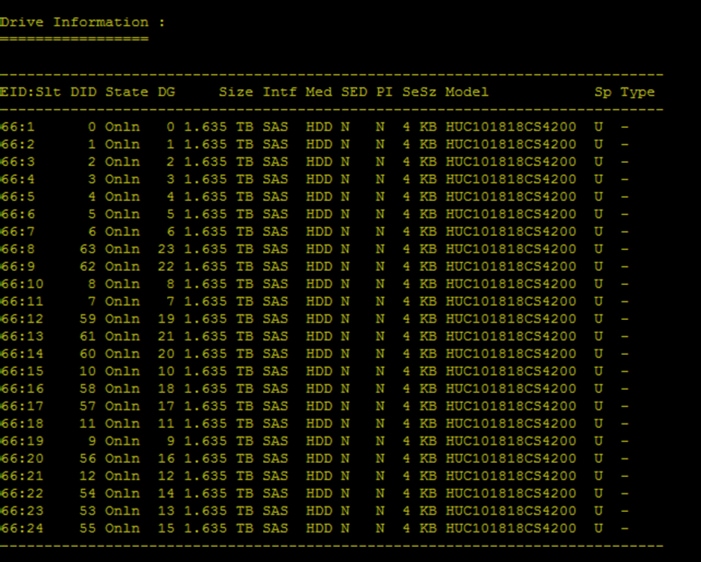Select slot entry '66:5'
The height and width of the screenshot is (562, 701).
(x=17, y=197)
